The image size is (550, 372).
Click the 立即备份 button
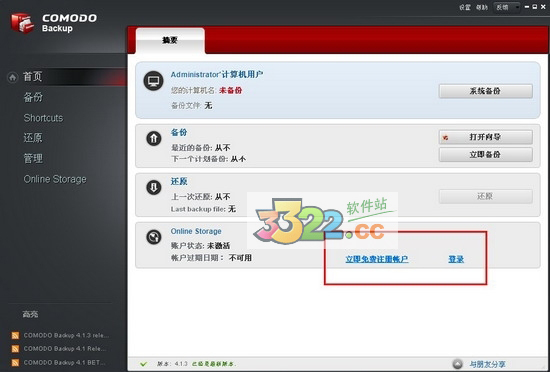point(485,155)
